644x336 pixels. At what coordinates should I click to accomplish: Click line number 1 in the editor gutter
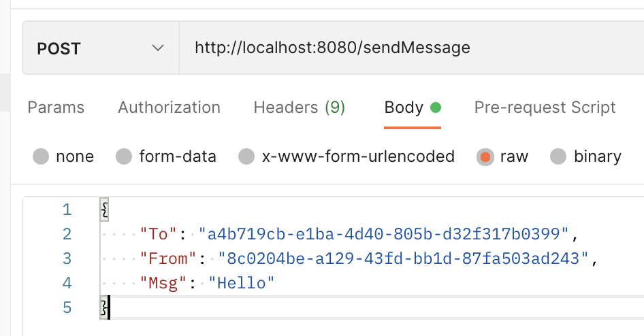click(67, 210)
